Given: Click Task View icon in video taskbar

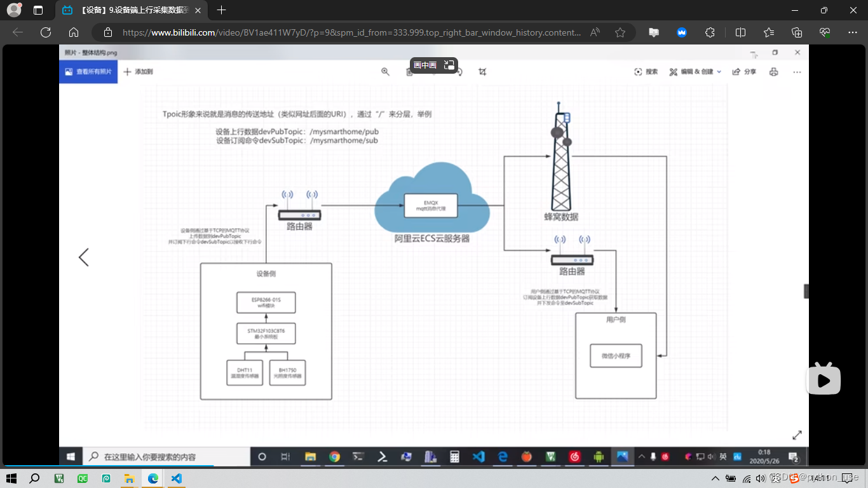Looking at the screenshot, I should pyautogui.click(x=285, y=456).
